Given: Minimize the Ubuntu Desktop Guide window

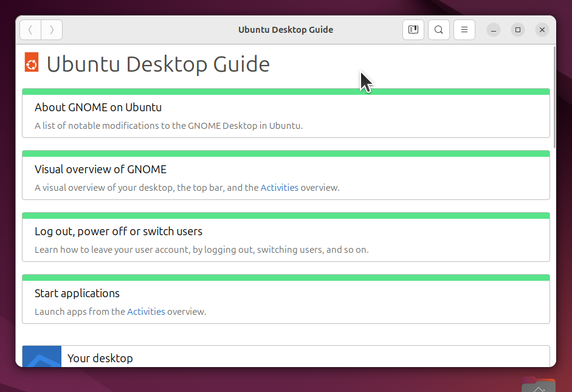Looking at the screenshot, I should pyautogui.click(x=494, y=30).
